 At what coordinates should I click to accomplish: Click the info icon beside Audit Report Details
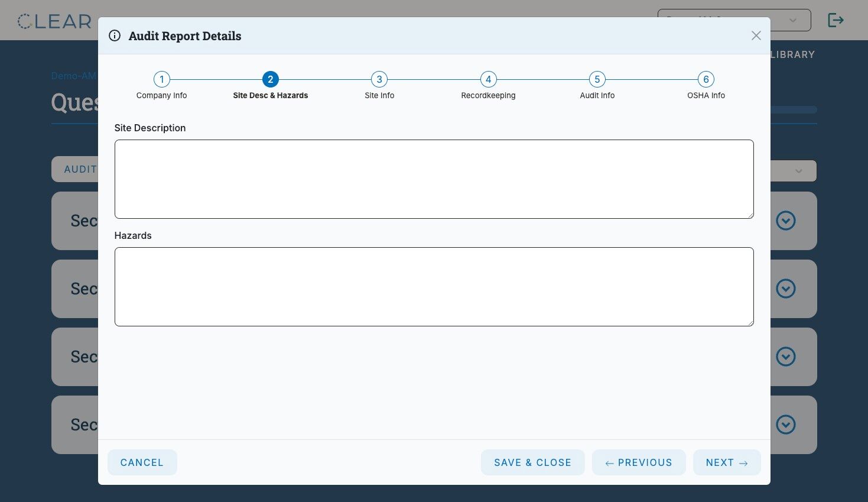pos(115,35)
